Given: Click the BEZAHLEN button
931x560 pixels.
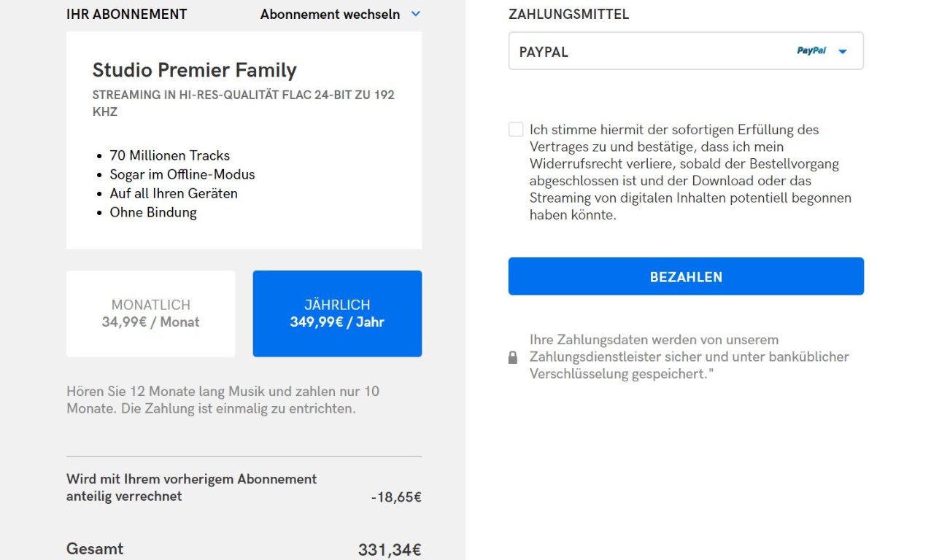Looking at the screenshot, I should click(686, 276).
